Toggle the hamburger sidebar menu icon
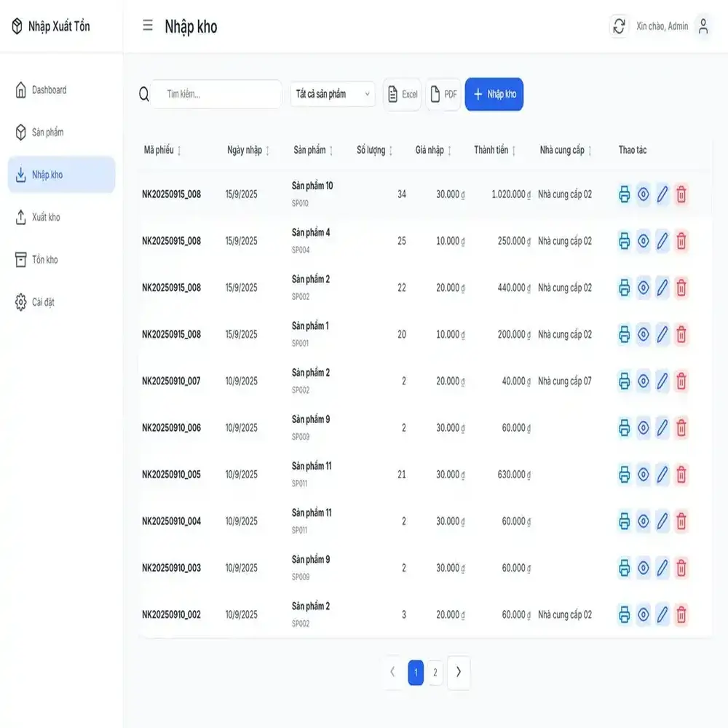The width and height of the screenshot is (728, 728). pyautogui.click(x=148, y=26)
